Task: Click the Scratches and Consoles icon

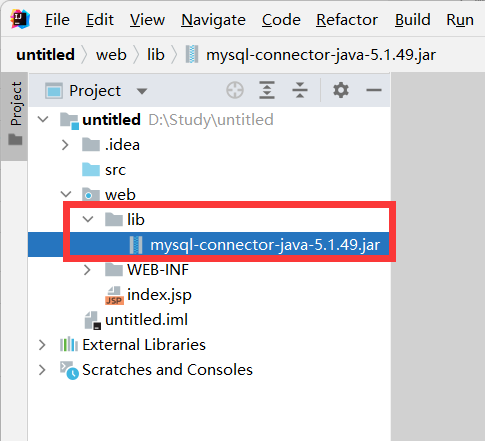Action: pos(69,370)
